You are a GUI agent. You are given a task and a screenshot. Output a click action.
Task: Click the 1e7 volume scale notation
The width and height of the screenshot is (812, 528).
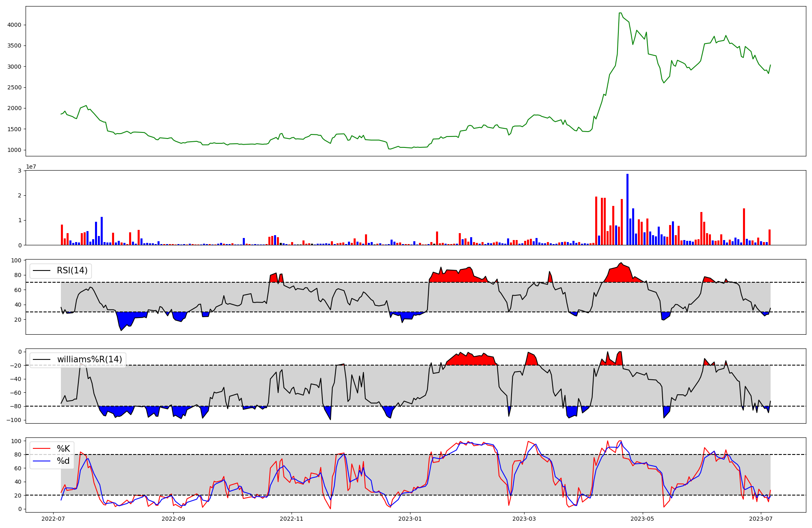point(31,167)
